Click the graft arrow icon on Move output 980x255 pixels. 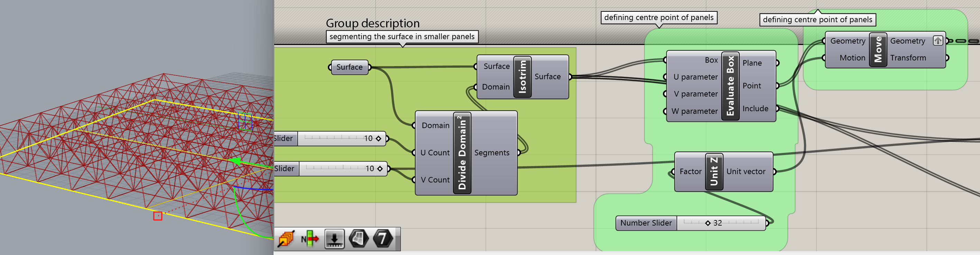[938, 41]
